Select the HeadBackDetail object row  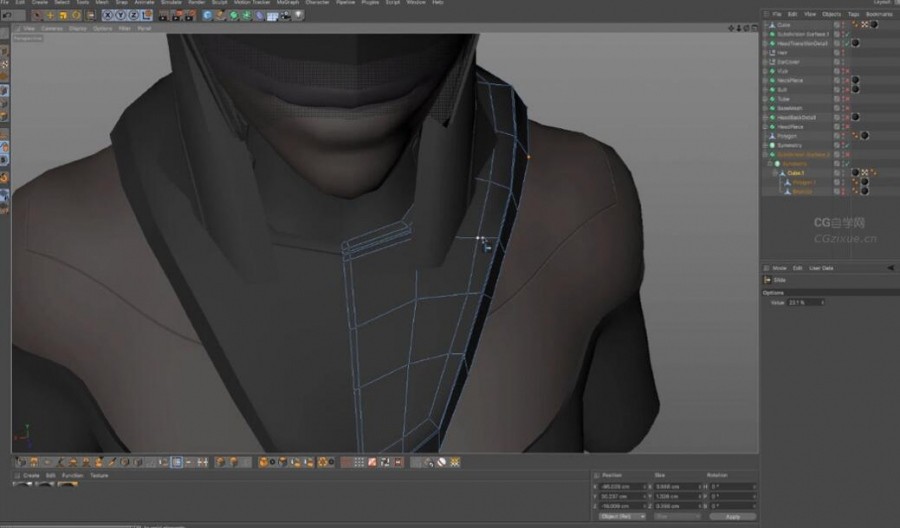(x=796, y=117)
